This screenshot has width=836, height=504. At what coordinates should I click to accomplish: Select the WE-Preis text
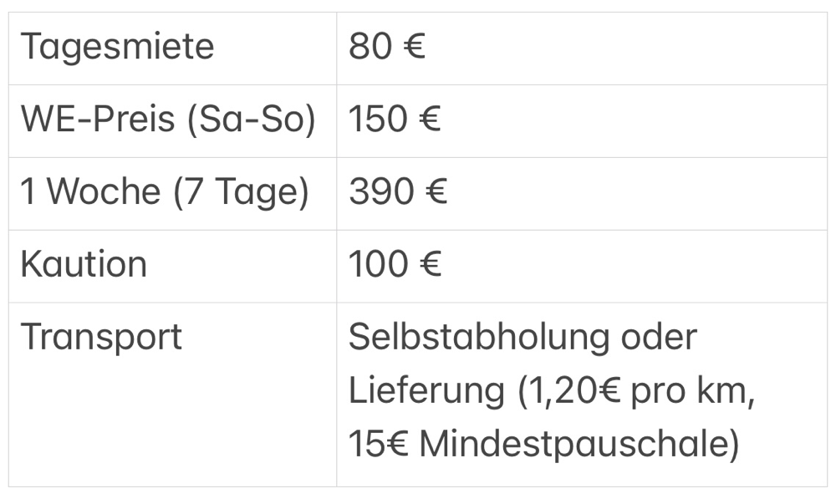tap(98, 119)
